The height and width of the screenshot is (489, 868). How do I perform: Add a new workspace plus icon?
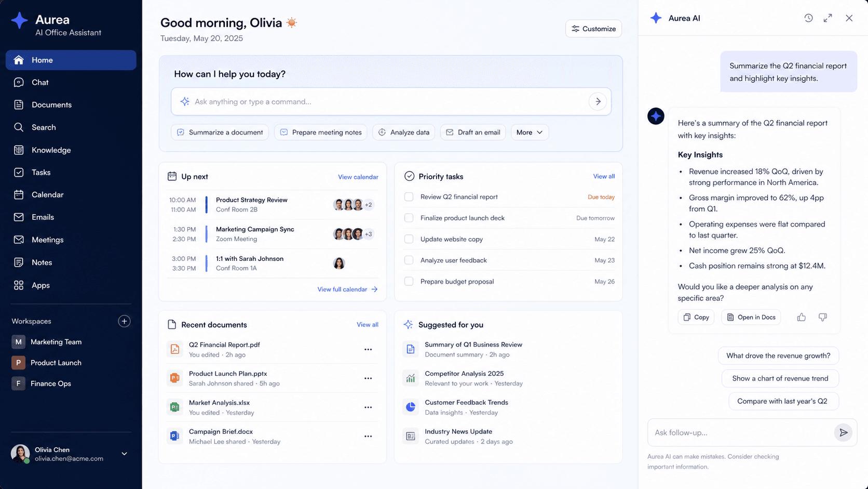124,321
